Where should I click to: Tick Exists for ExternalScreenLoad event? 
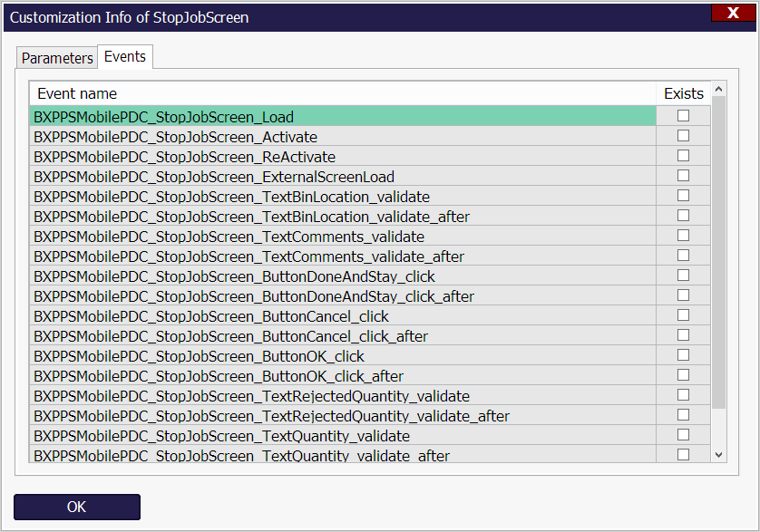coord(683,176)
